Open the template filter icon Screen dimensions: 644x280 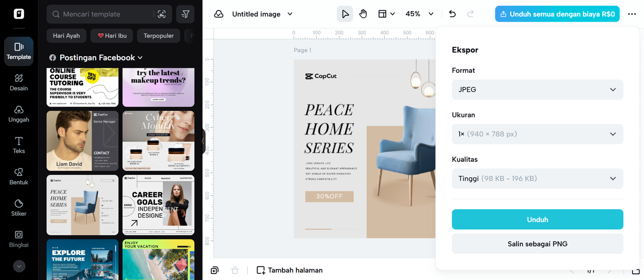185,14
